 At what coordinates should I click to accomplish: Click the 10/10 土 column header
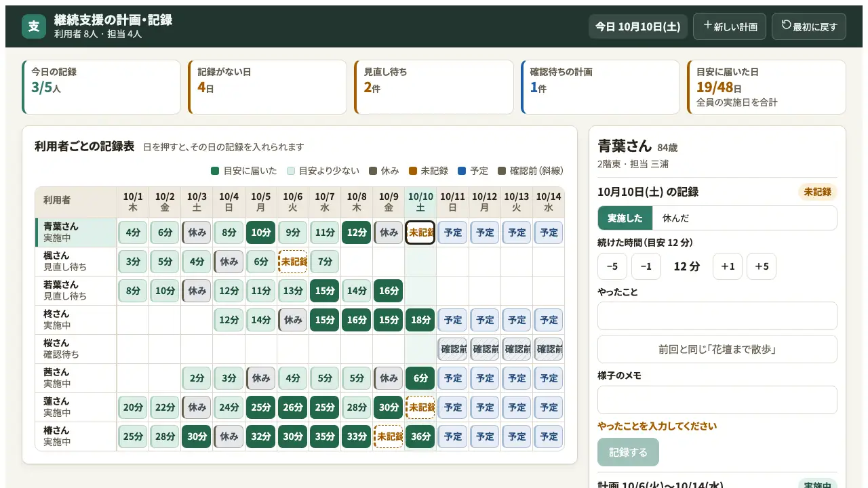point(420,202)
